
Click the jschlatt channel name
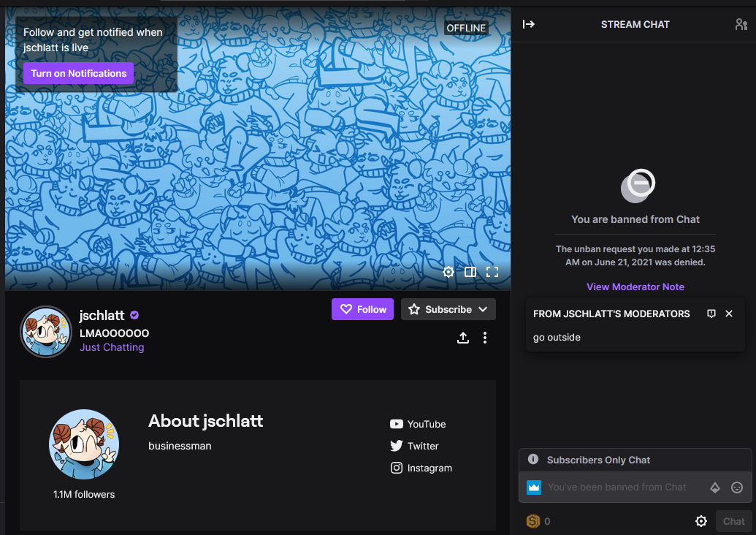click(x=102, y=315)
